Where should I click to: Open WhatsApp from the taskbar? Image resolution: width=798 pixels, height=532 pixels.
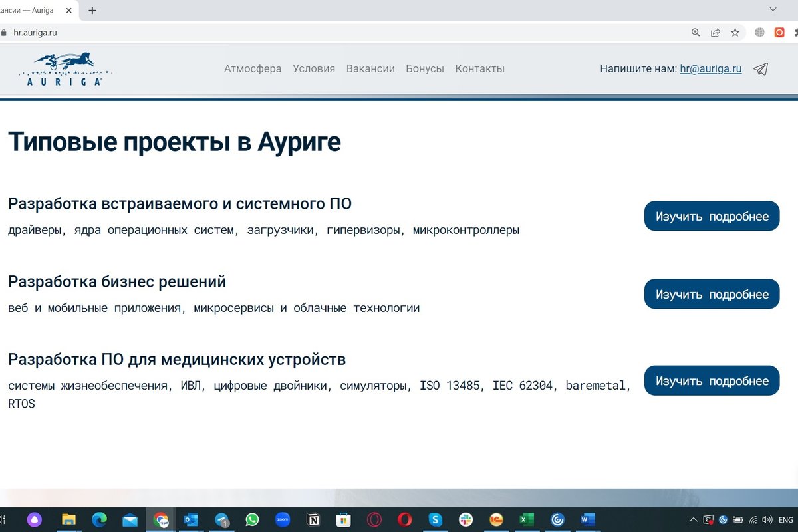coord(252,520)
